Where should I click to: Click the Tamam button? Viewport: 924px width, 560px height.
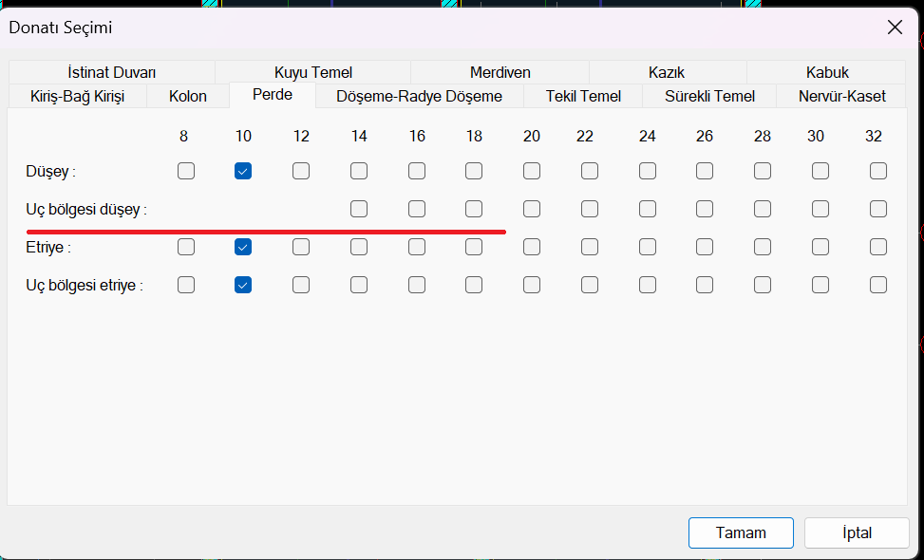coord(741,532)
